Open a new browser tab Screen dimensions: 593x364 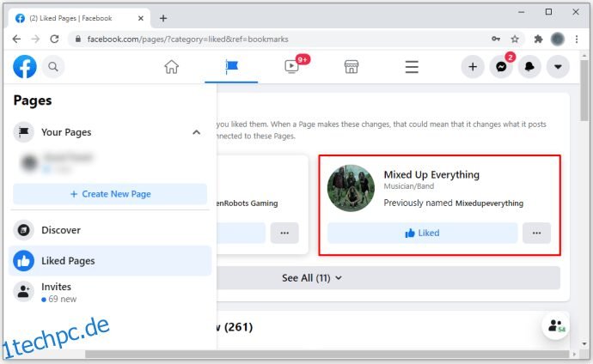tap(163, 18)
